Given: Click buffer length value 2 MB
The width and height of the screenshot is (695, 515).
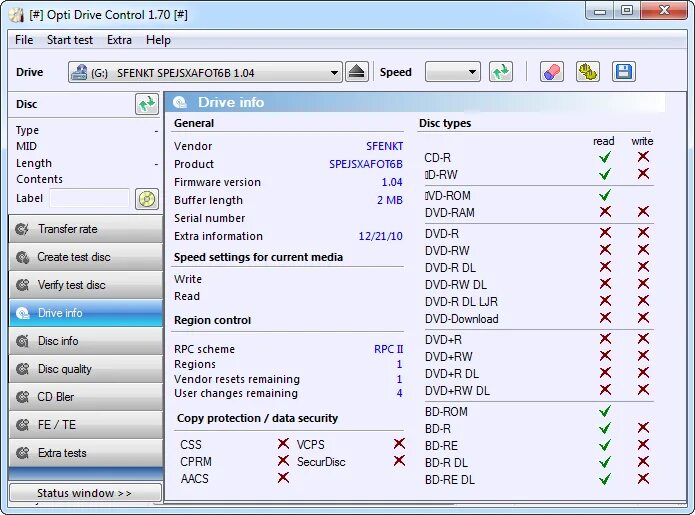Looking at the screenshot, I should 390,200.
